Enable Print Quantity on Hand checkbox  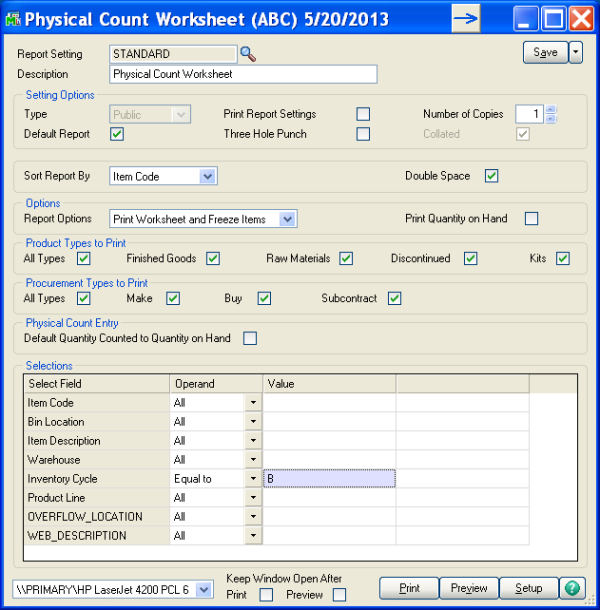pyautogui.click(x=532, y=219)
